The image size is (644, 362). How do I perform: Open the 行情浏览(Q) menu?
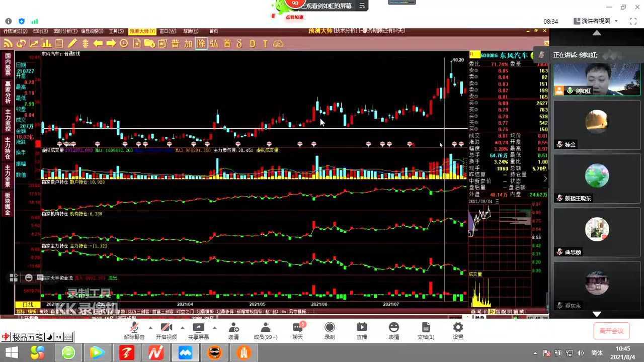pyautogui.click(x=16, y=31)
